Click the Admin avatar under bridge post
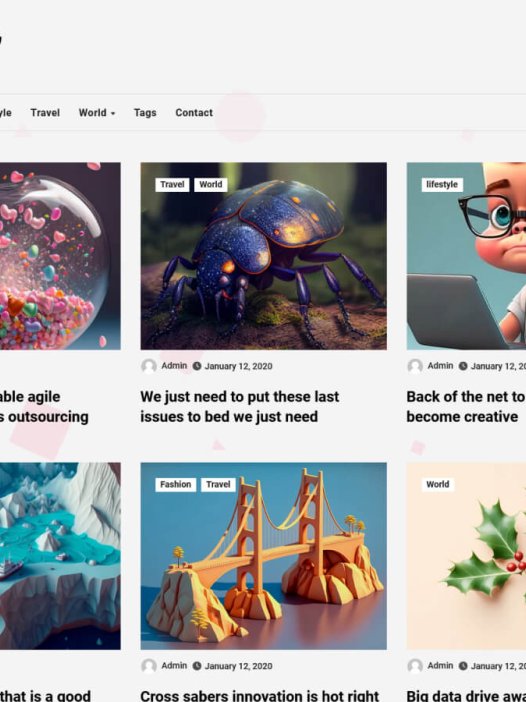 point(149,666)
